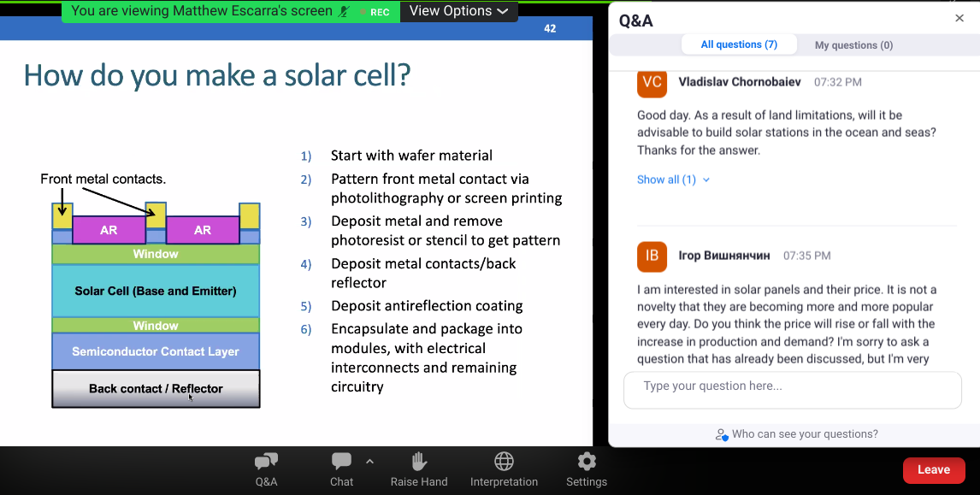Click the IB avatar for Ігор Вишнянчин
This screenshot has width=980, height=495.
click(x=652, y=256)
